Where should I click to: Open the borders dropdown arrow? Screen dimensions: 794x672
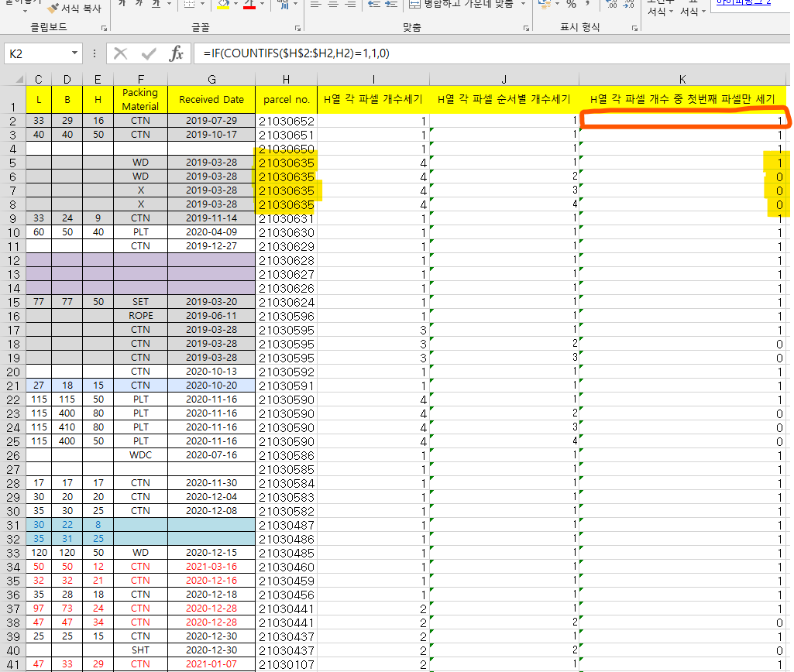coord(201,5)
